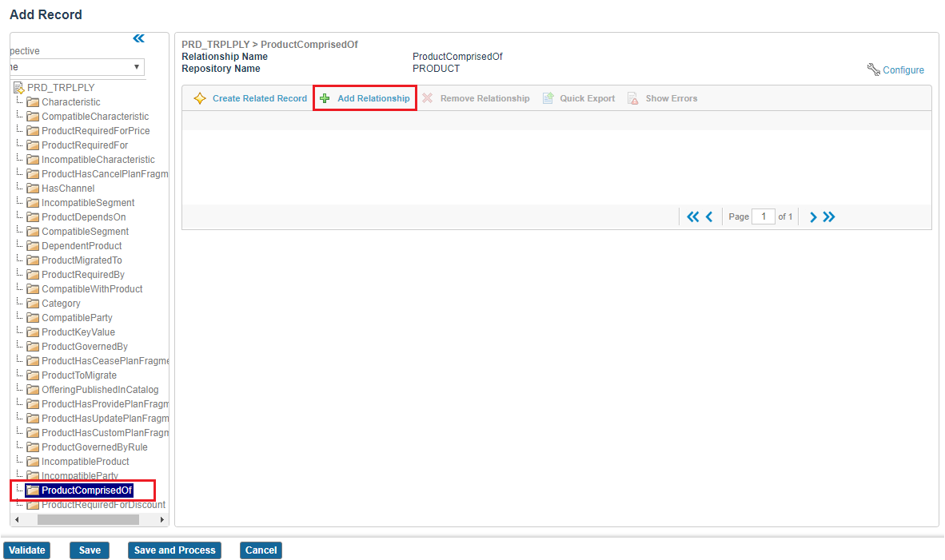Select ProductHasUpdatePlanFragment tree item
This screenshot has width=945, height=560.
coord(105,419)
